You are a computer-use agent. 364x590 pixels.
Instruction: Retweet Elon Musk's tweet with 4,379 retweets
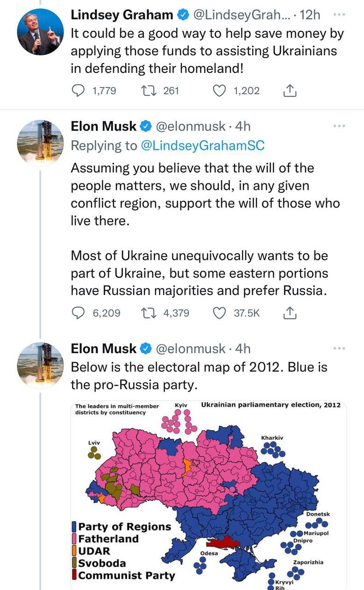[x=149, y=313]
